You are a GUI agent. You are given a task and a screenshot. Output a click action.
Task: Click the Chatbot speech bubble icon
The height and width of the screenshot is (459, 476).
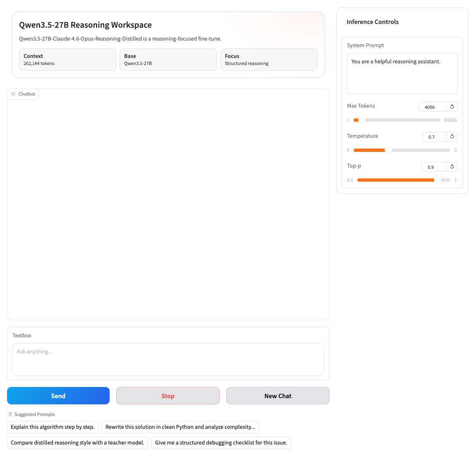(13, 94)
